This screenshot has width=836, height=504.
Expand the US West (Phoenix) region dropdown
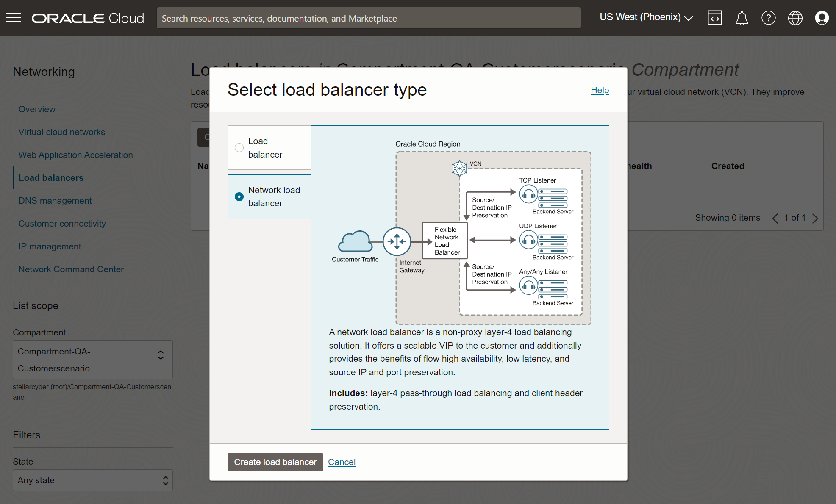tap(646, 17)
